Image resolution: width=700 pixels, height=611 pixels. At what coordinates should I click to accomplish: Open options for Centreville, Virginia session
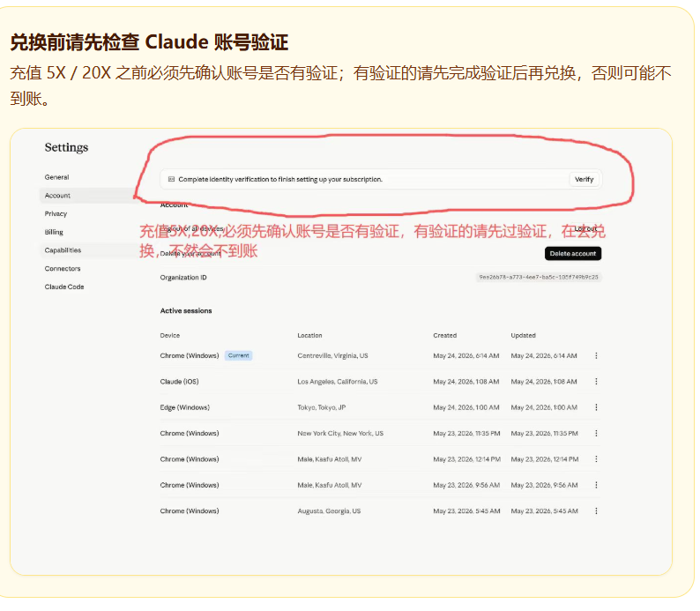click(x=596, y=355)
